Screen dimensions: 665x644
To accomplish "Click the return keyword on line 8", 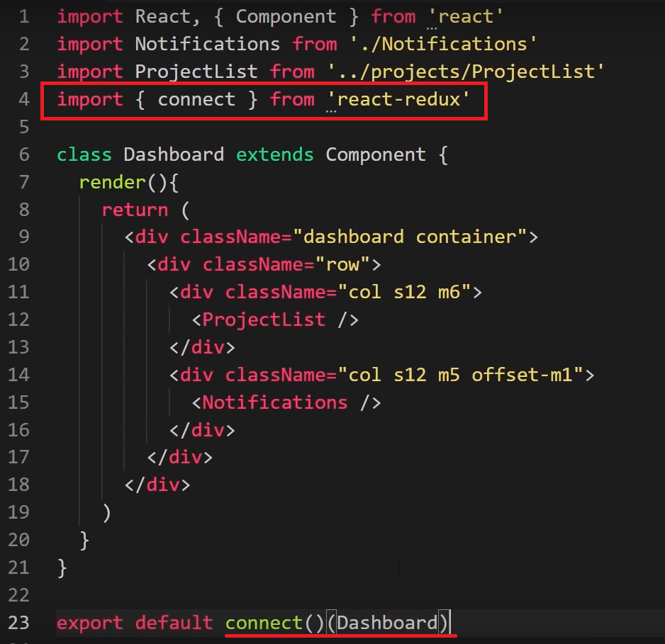I will coord(135,210).
